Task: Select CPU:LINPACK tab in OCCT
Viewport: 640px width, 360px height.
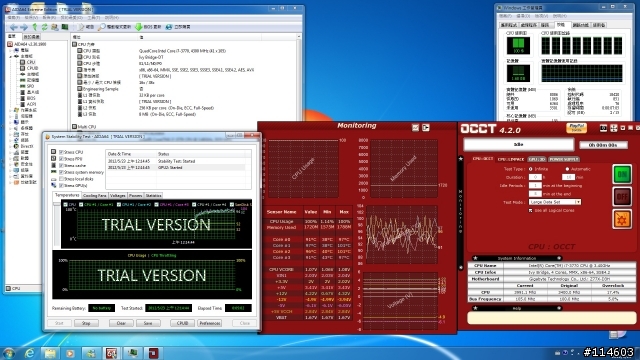Action: [511, 159]
